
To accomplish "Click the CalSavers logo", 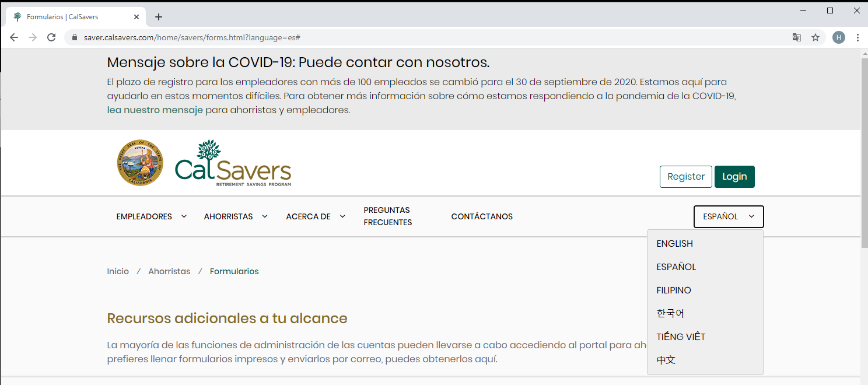I will pos(233,163).
